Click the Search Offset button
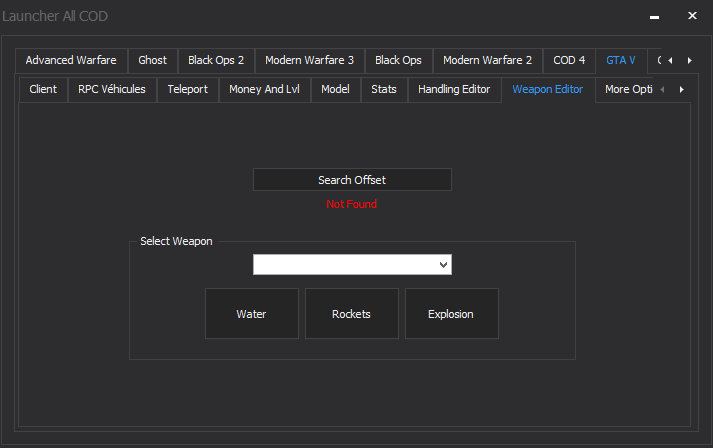This screenshot has width=713, height=448. 352,180
